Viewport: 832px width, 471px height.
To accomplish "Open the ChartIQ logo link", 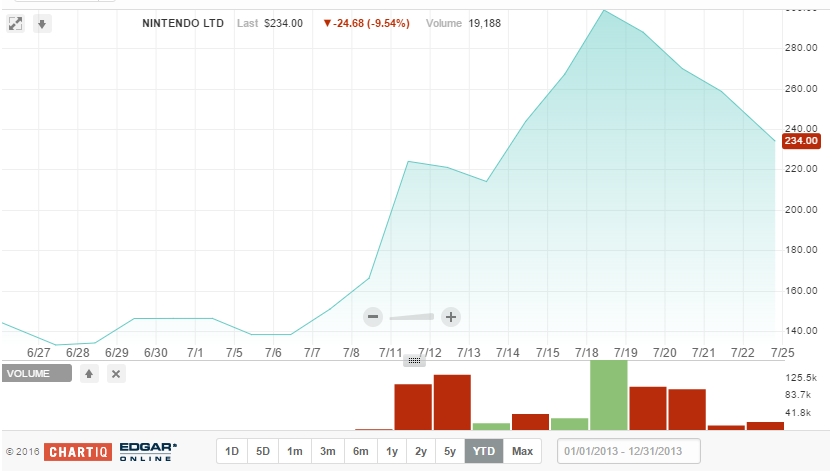I will click(78, 452).
